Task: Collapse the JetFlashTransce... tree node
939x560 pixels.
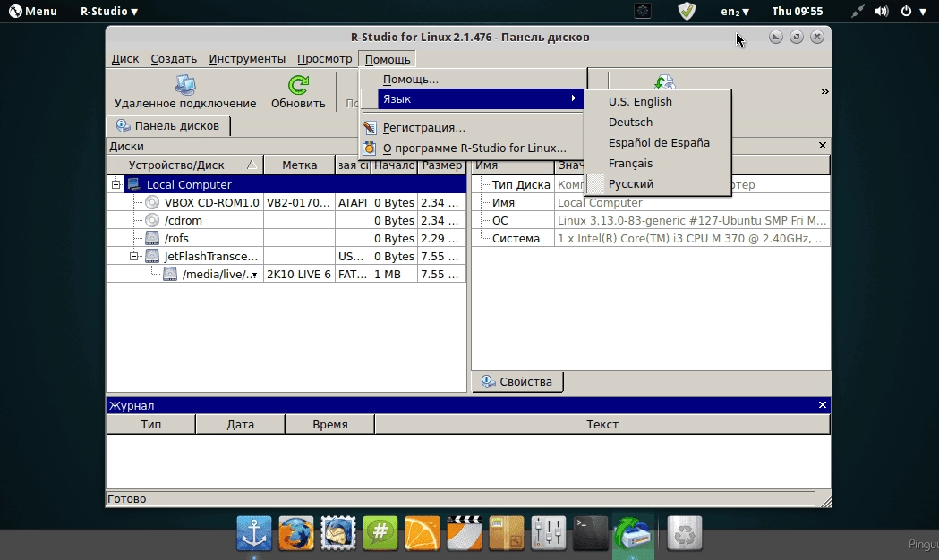Action: 133,256
